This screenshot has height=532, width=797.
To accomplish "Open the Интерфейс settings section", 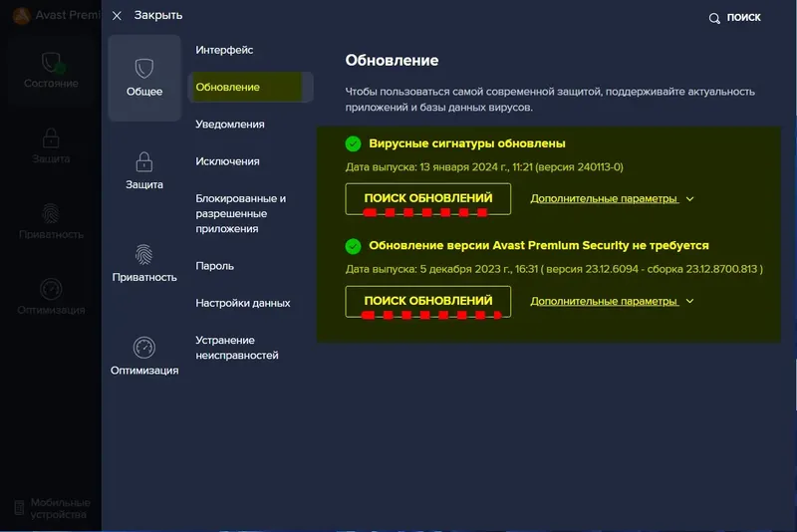I will (x=224, y=50).
